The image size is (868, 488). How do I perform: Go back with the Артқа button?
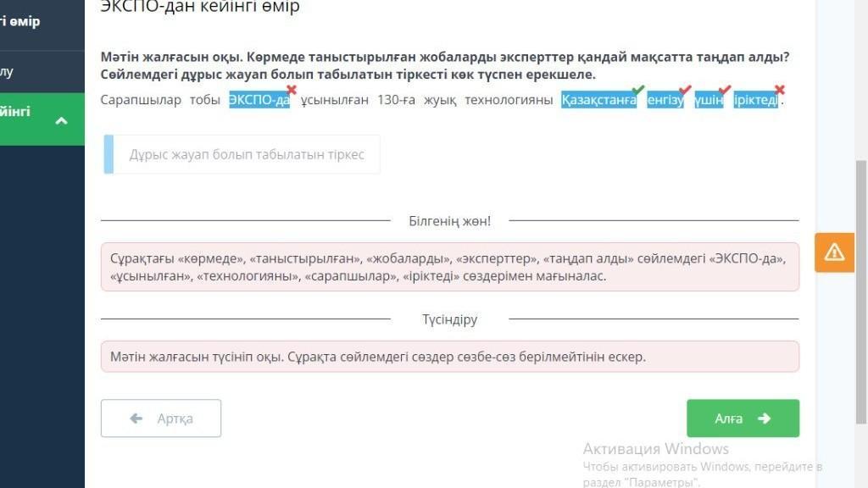161,419
